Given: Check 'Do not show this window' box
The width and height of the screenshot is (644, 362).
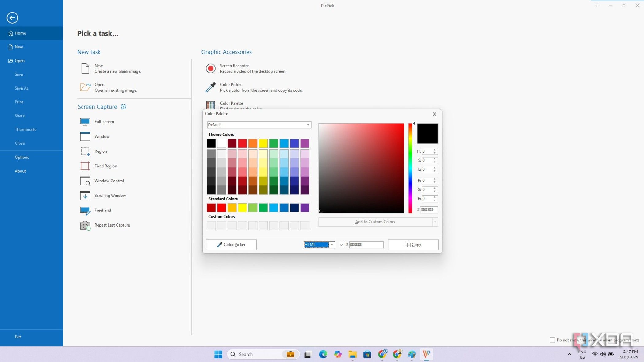Looking at the screenshot, I should pyautogui.click(x=552, y=340).
